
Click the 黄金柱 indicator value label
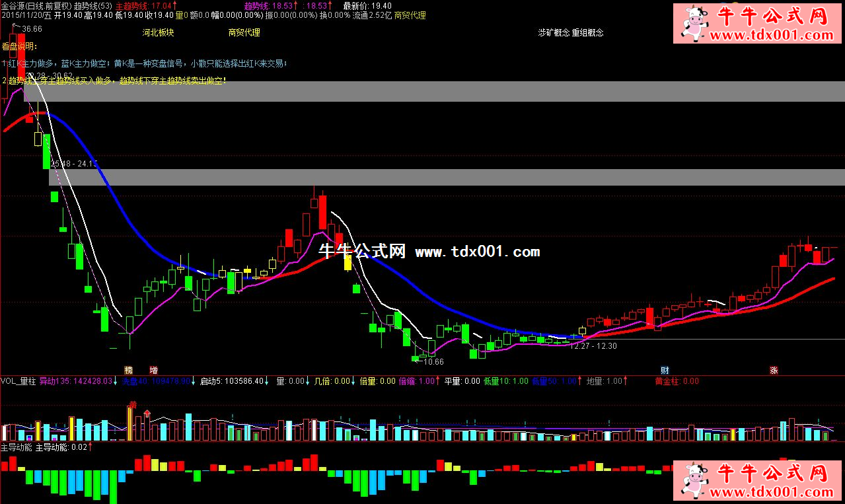pyautogui.click(x=667, y=381)
